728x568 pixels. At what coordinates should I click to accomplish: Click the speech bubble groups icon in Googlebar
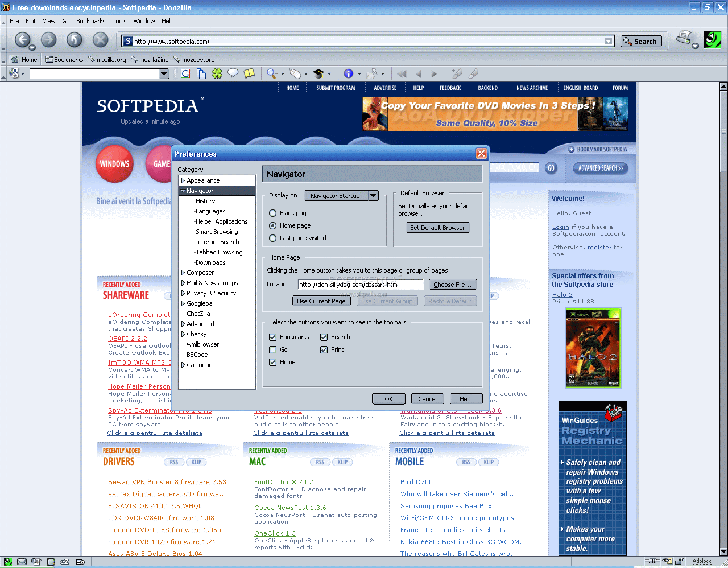point(233,73)
